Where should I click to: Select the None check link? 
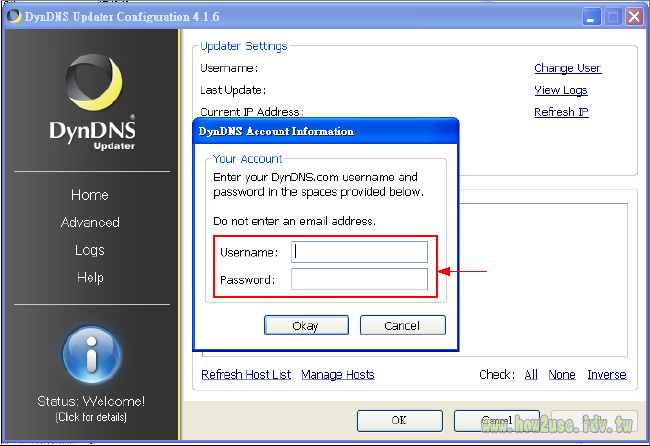coord(562,375)
